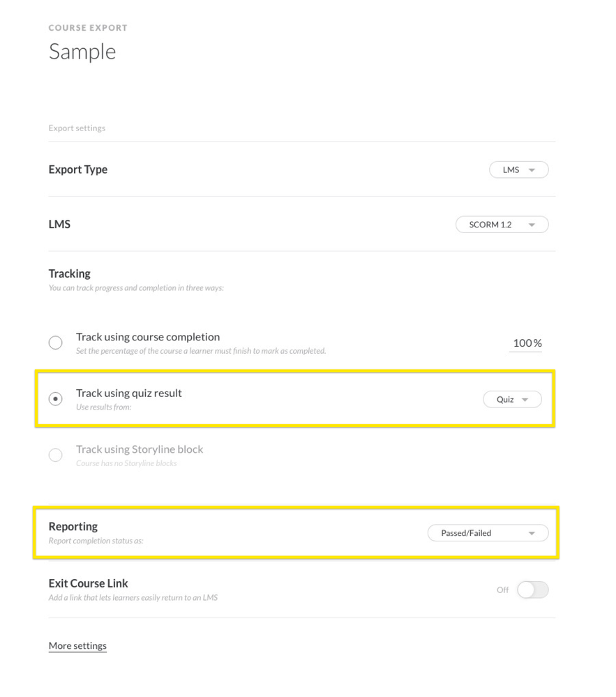Click the Sample course title

[x=82, y=52]
